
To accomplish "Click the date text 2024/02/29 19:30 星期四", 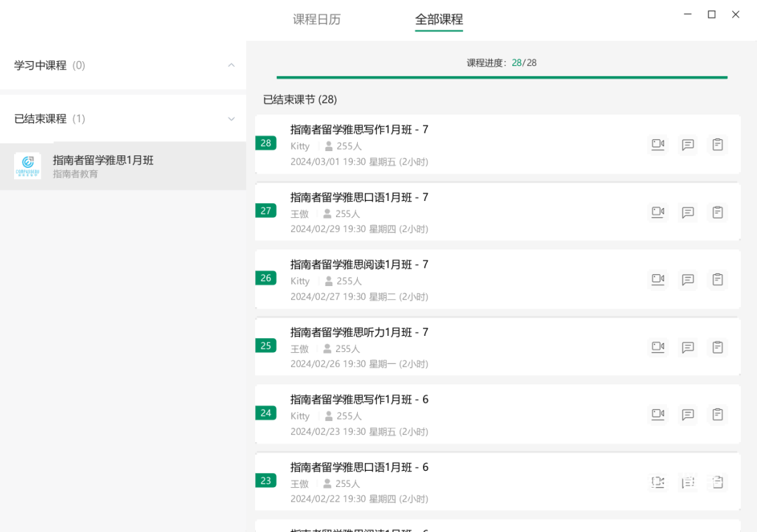I will [x=343, y=229].
